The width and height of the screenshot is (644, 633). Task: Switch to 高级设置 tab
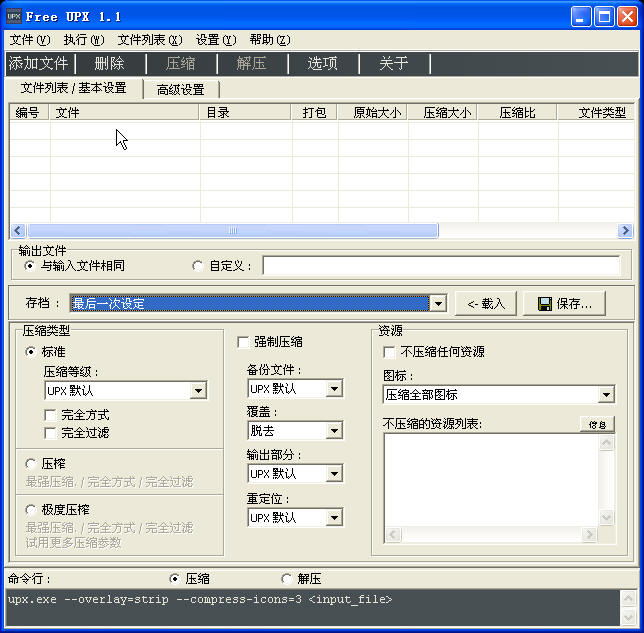click(181, 90)
